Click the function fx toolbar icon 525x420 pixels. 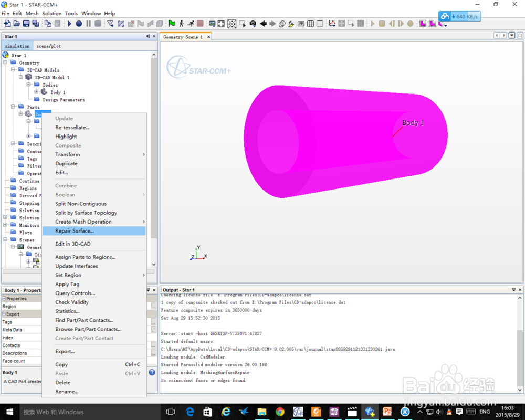click(291, 24)
